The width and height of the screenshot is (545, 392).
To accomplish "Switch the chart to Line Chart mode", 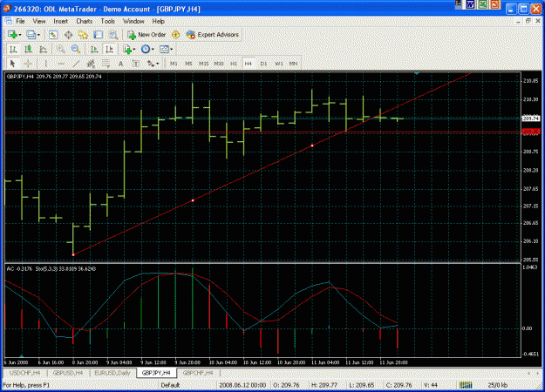I will pos(43,50).
